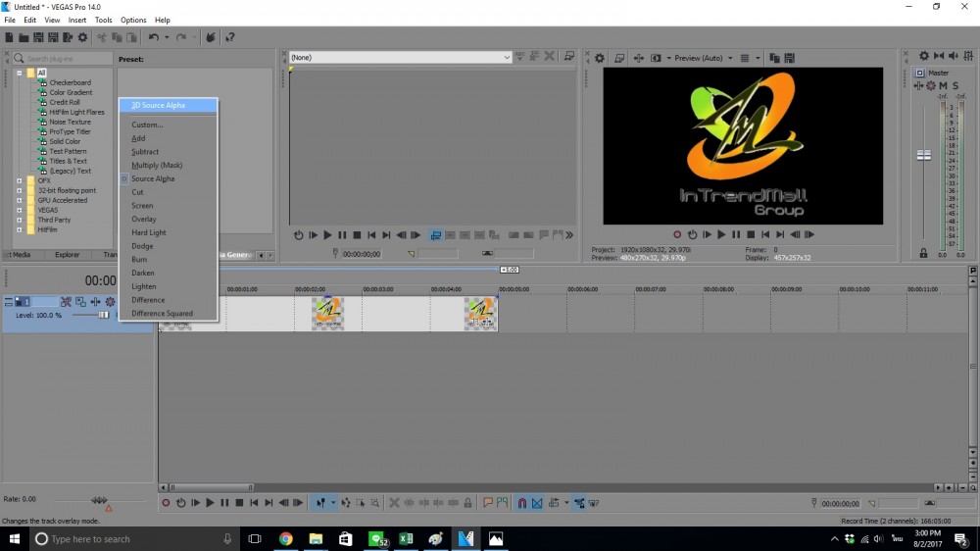
Task: Click the Insert Marker icon on the timeline toolbar
Action: pos(488,503)
